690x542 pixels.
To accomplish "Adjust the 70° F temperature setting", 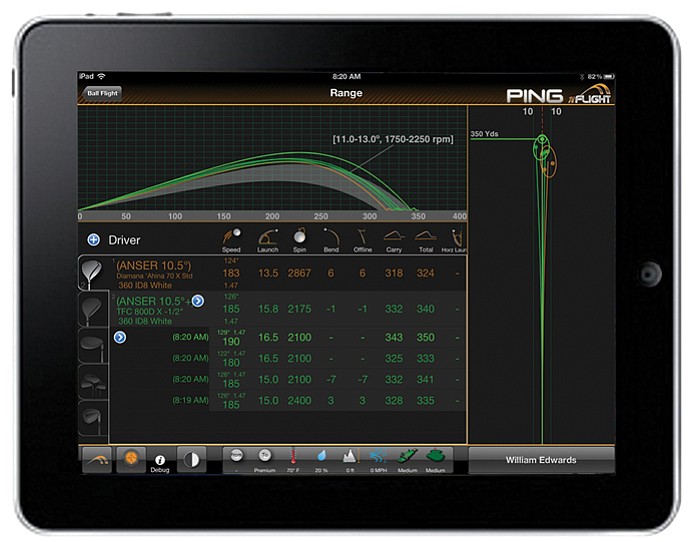I will (x=293, y=460).
